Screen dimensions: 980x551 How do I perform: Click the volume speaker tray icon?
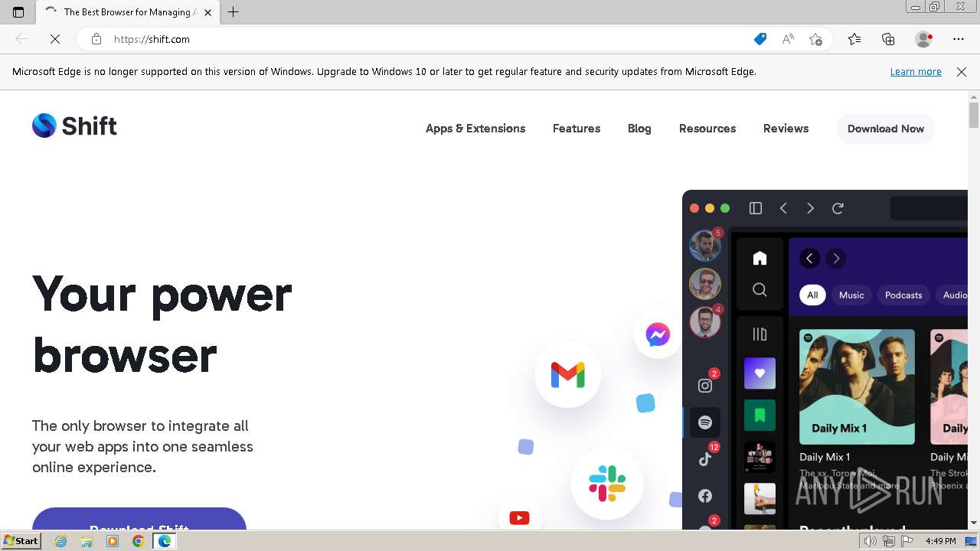pyautogui.click(x=871, y=541)
